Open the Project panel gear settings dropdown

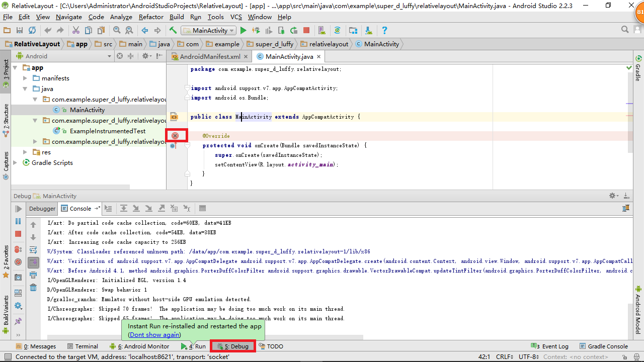146,56
